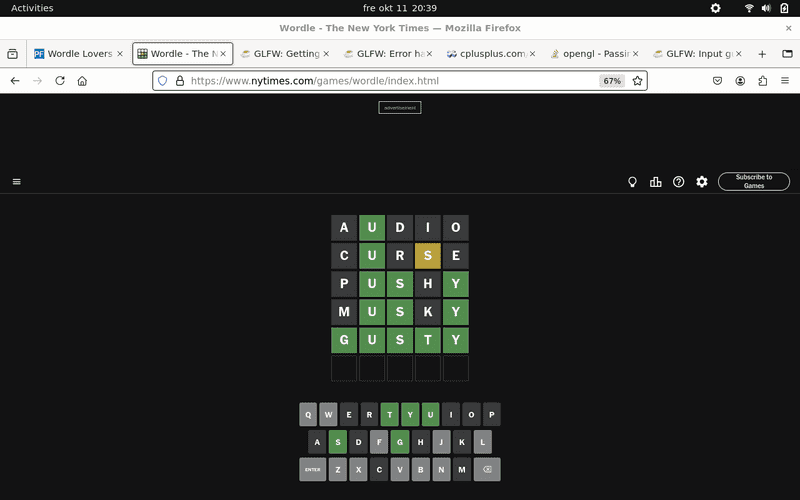Click the site security padlock icon
800x500 pixels.
180,81
